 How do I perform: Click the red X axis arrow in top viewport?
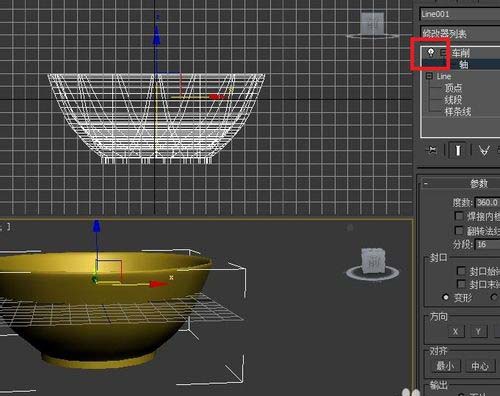coord(217,97)
